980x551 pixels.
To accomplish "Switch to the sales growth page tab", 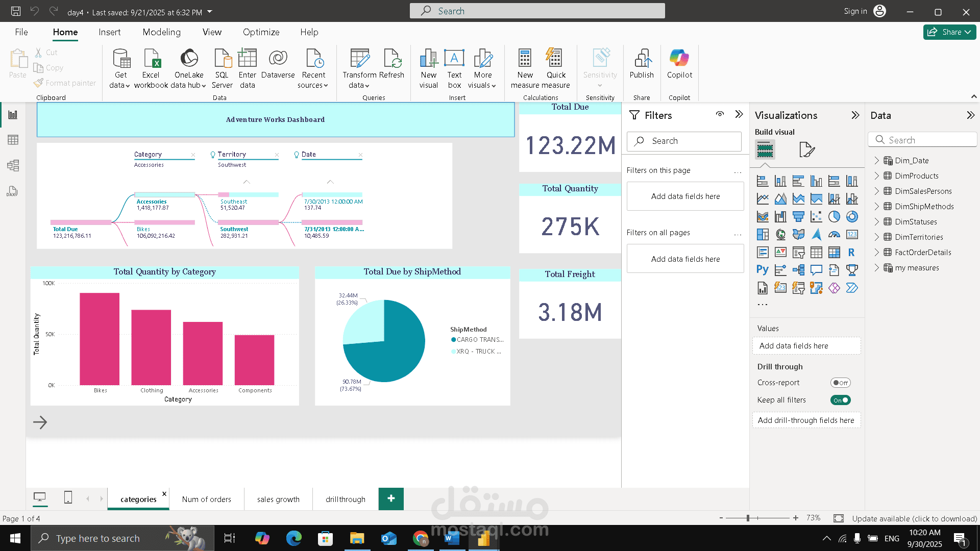I will 278,499.
